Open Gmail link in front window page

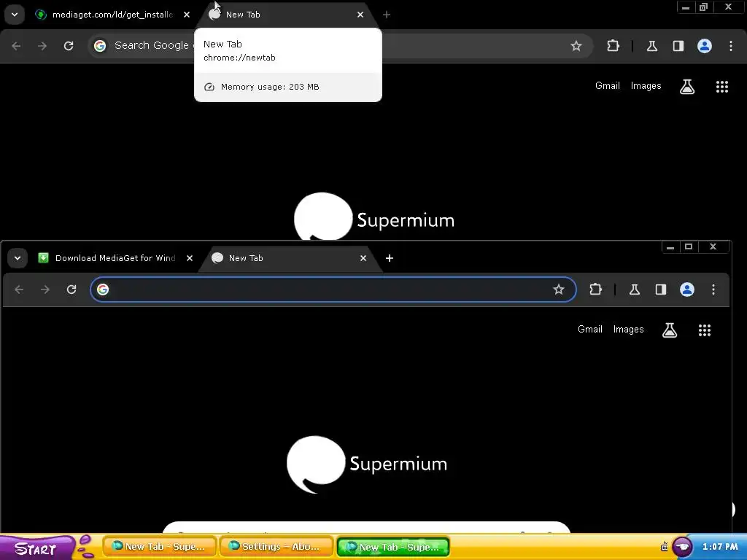coord(589,330)
